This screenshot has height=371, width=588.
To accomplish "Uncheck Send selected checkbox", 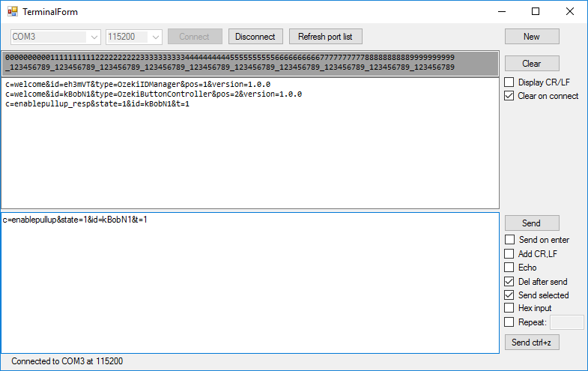I will tap(509, 295).
